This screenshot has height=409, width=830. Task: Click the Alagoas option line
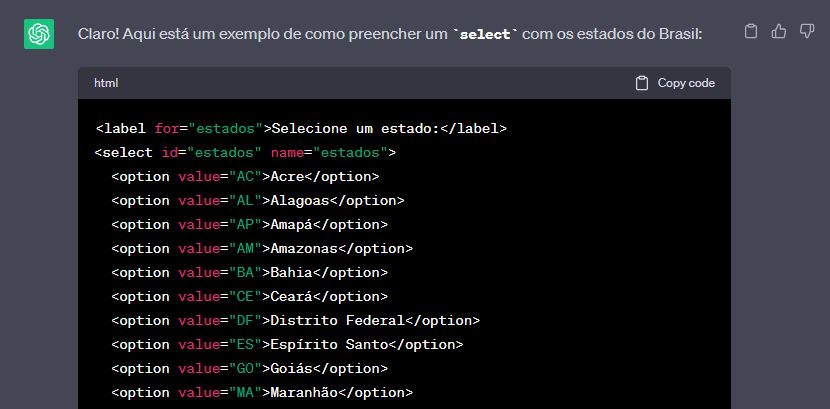pos(257,201)
